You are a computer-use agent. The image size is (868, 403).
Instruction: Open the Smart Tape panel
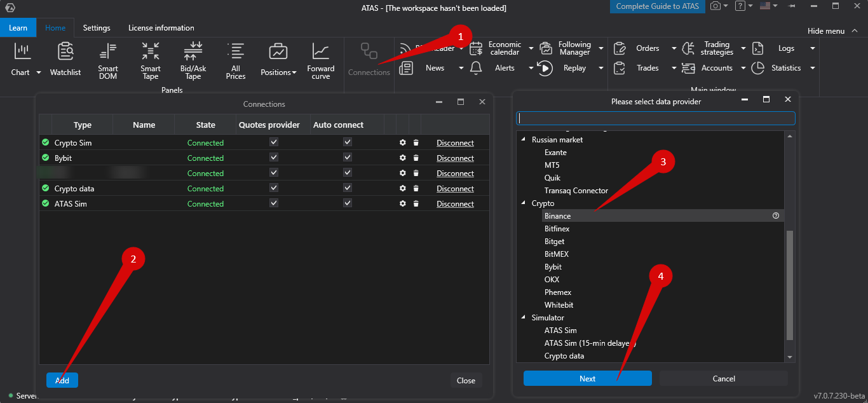point(151,60)
